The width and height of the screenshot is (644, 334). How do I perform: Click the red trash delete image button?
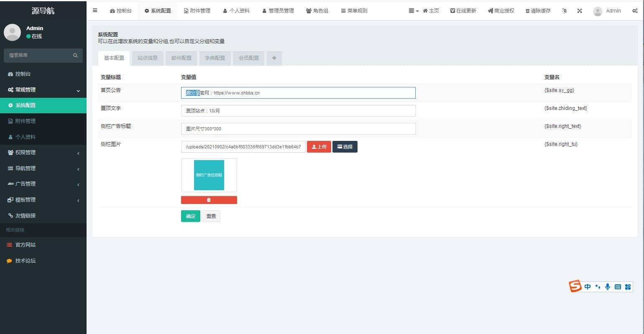tap(209, 200)
